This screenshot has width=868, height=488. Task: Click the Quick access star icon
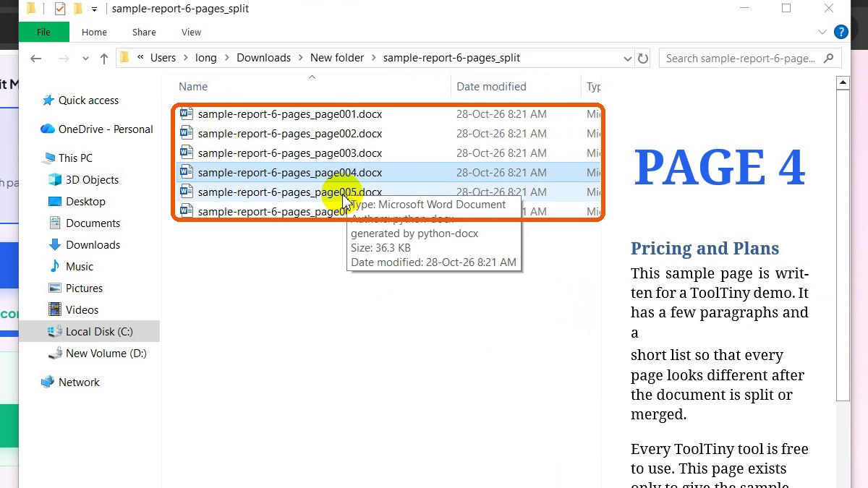(x=48, y=100)
